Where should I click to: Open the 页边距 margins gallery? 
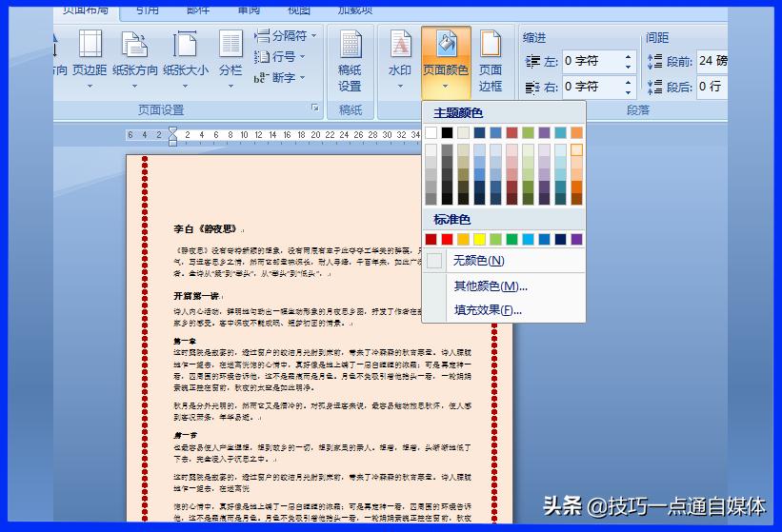90,59
